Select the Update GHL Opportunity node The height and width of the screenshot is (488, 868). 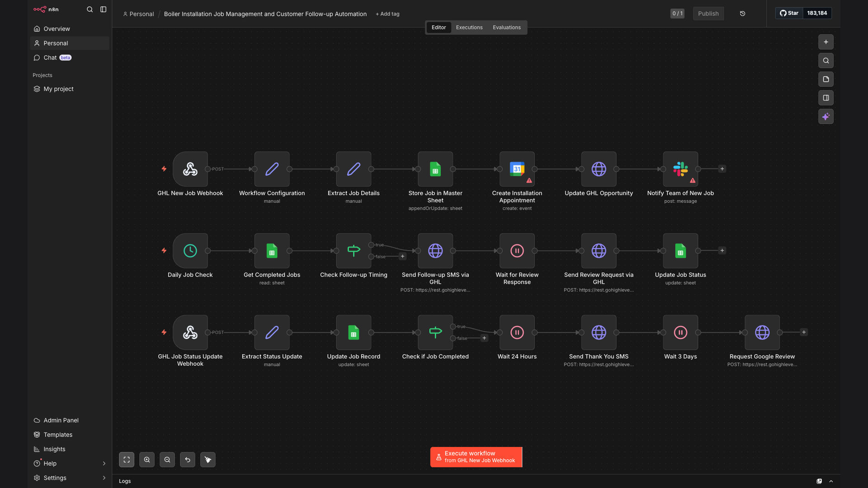[599, 169]
